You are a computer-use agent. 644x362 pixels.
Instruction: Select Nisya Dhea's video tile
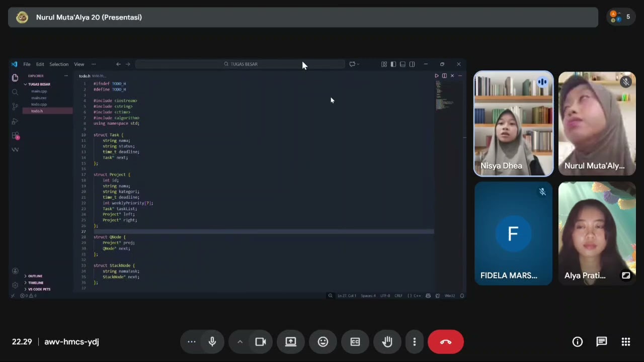click(513, 124)
